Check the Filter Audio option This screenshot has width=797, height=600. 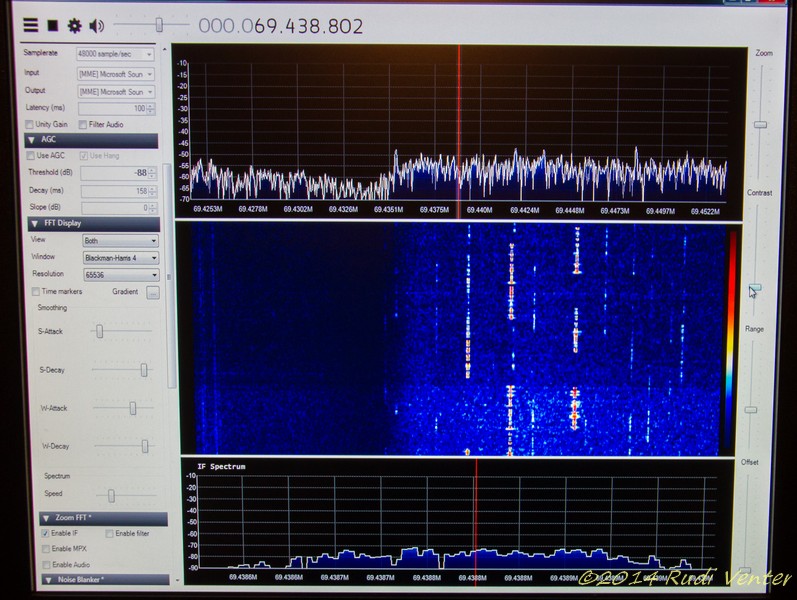[x=83, y=125]
